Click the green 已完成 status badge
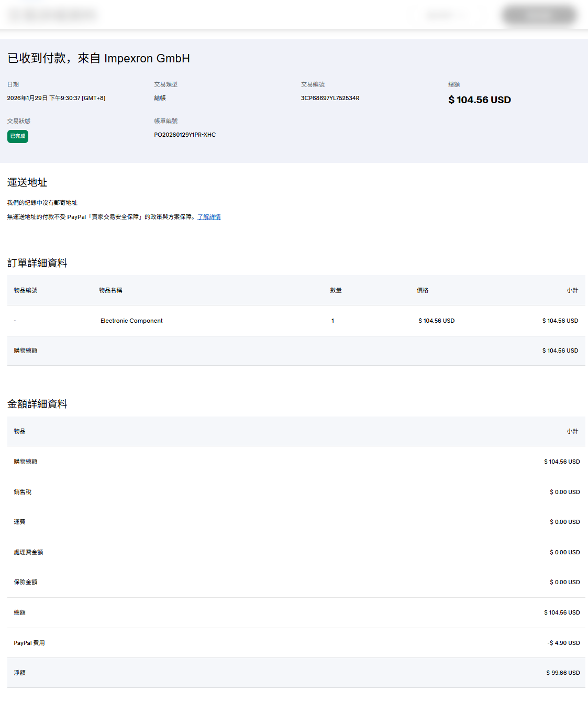The height and width of the screenshot is (701, 588). [x=18, y=136]
